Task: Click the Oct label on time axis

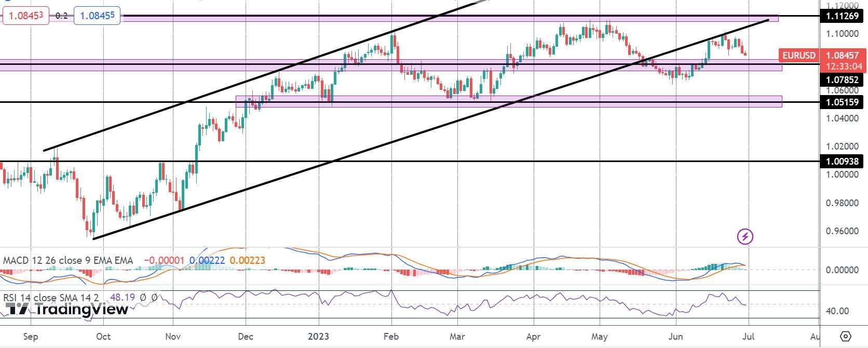Action: tap(103, 337)
